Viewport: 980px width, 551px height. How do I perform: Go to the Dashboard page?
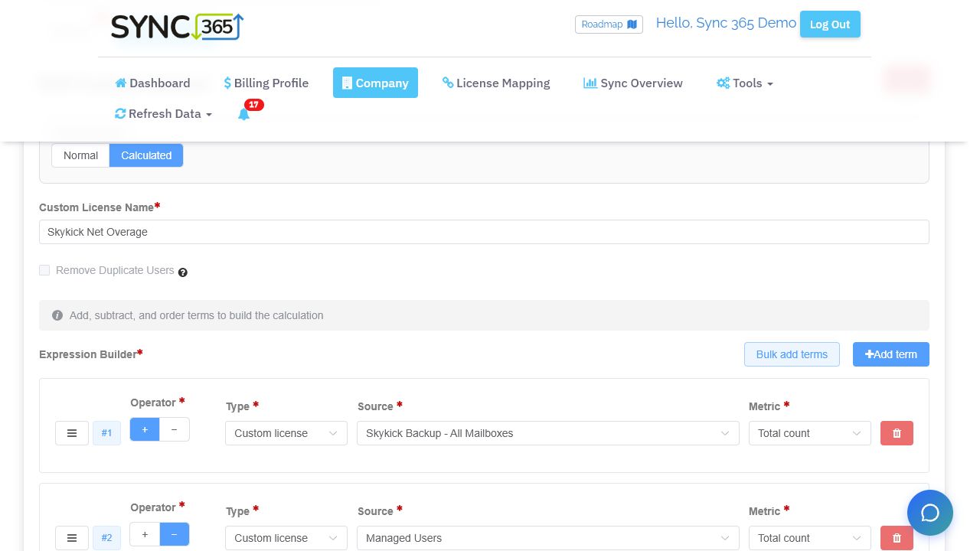click(152, 83)
